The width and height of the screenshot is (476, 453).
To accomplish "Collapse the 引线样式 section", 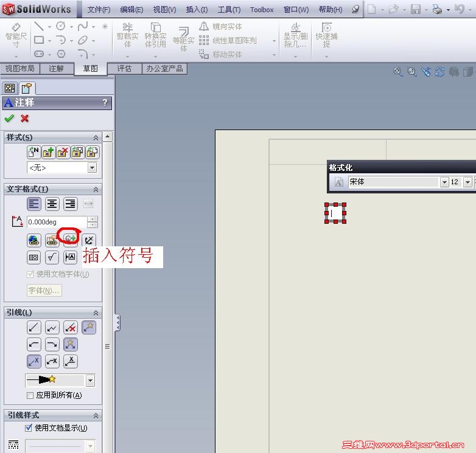I will pos(96,415).
